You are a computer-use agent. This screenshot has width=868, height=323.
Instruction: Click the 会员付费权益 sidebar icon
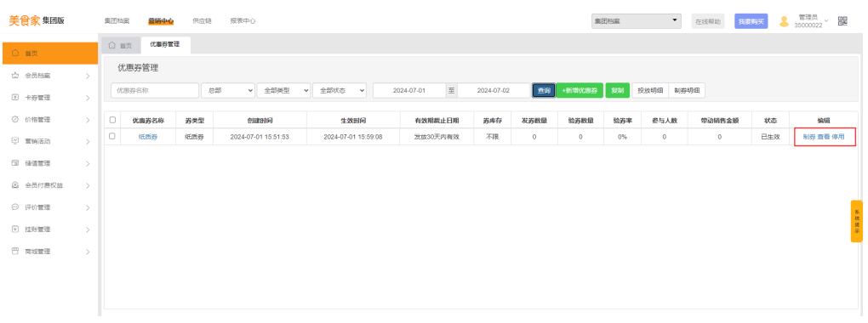(x=15, y=185)
